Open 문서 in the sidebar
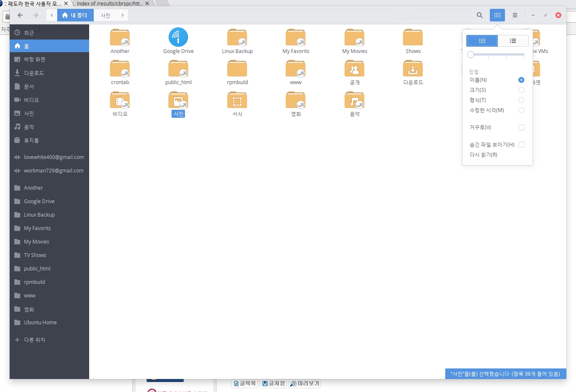The image size is (576, 392). [x=49, y=86]
